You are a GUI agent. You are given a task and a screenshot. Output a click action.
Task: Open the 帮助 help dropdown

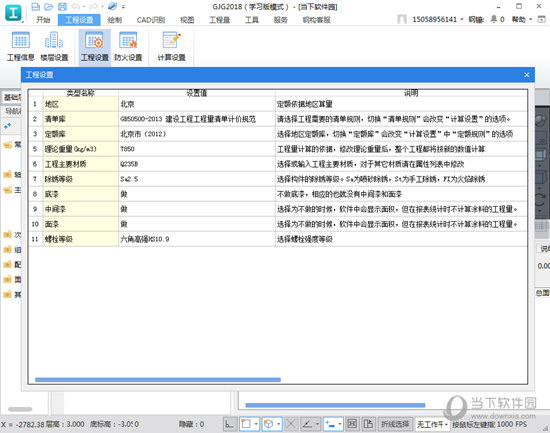(522, 19)
